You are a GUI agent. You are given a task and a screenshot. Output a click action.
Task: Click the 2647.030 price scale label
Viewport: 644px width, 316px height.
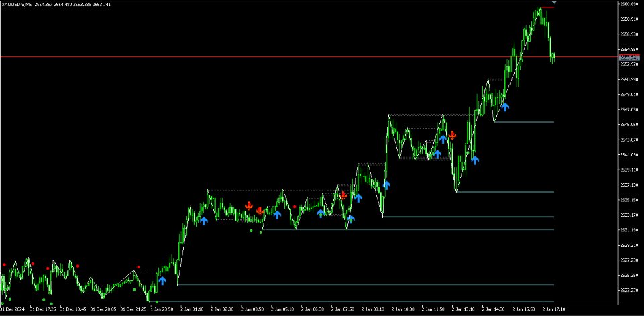point(629,110)
